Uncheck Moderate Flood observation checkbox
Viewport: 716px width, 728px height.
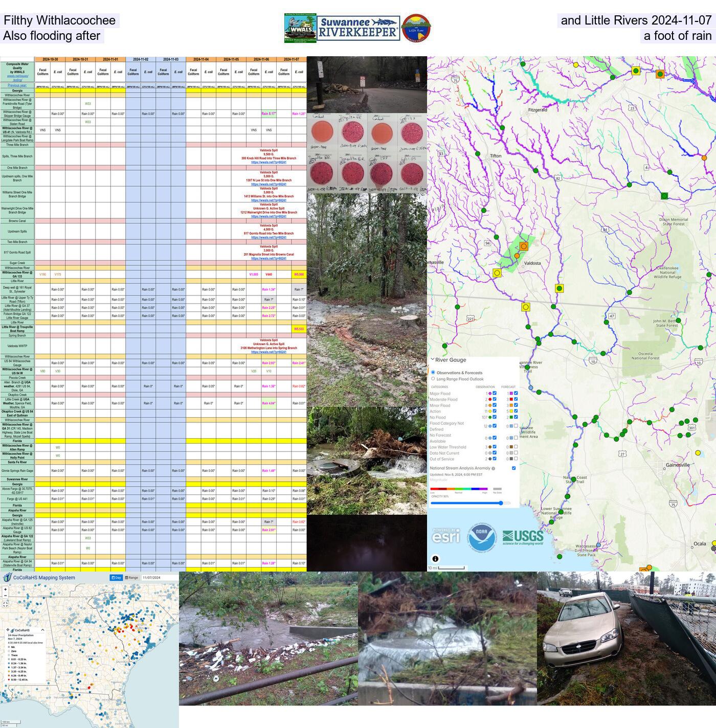click(495, 399)
